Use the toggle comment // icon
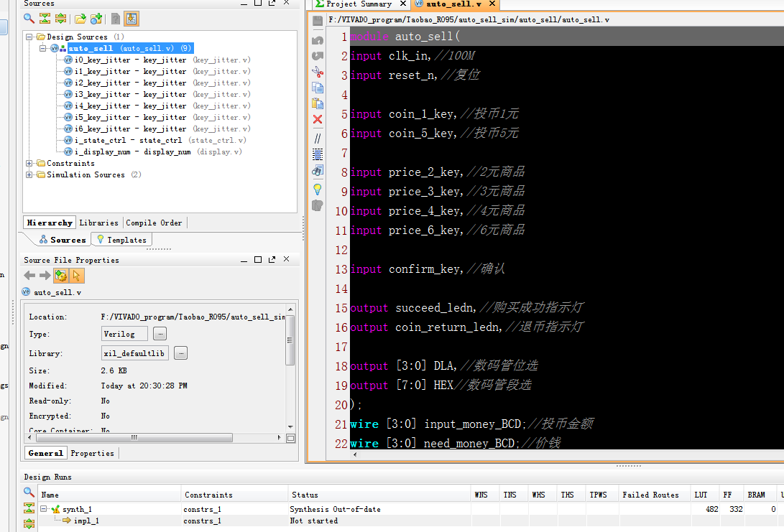Viewport: 784px width, 532px height. click(x=317, y=136)
